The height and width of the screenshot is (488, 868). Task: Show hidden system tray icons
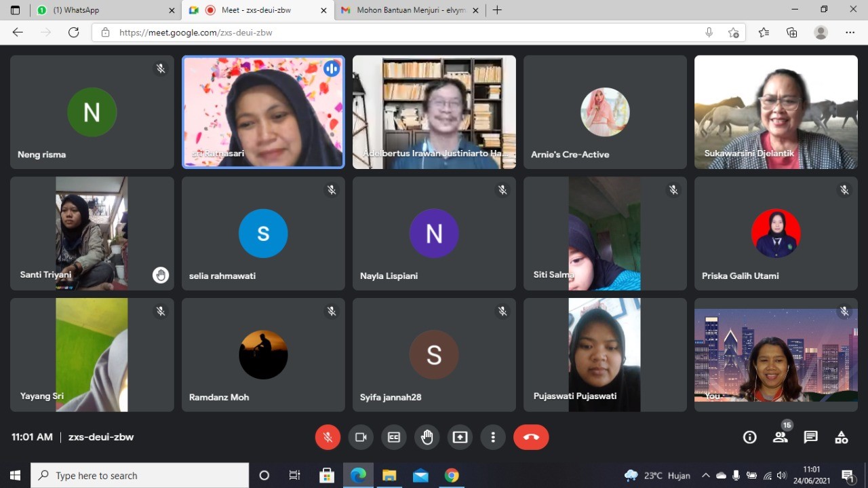click(x=706, y=475)
